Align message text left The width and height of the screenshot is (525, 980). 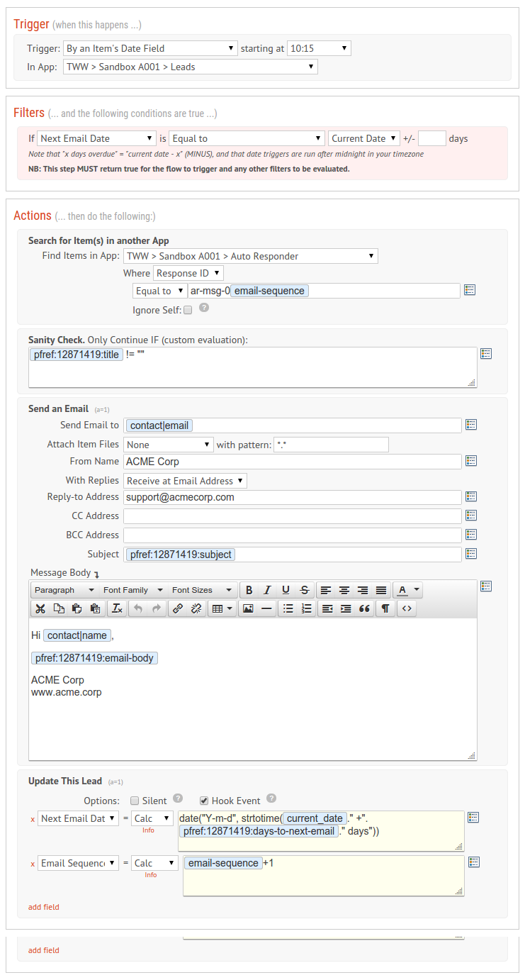pyautogui.click(x=326, y=590)
